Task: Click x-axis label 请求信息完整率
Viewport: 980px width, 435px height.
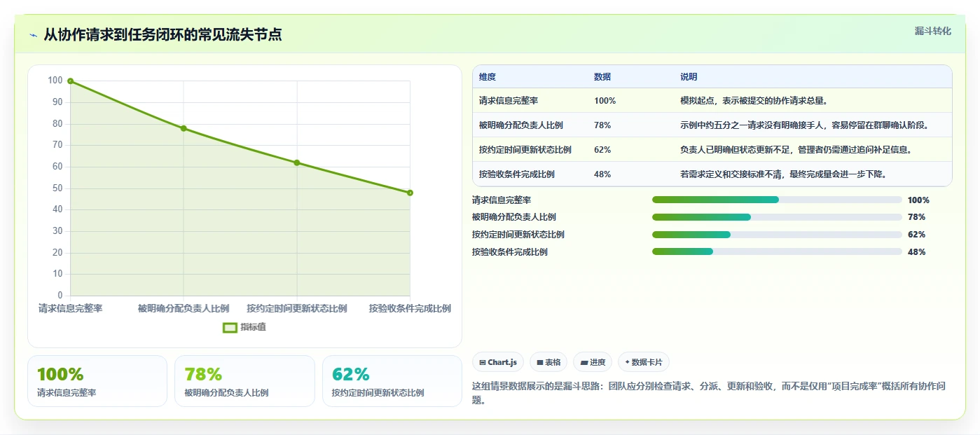Action: [x=70, y=308]
